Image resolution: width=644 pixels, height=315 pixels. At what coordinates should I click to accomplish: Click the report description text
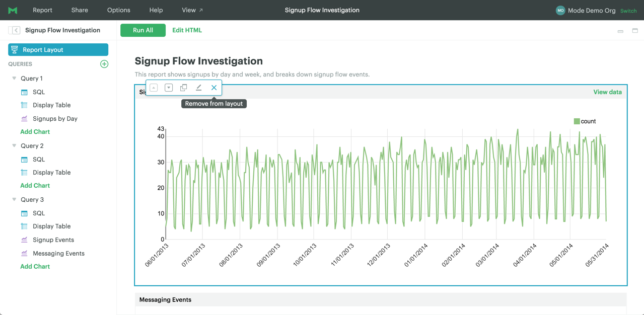252,74
